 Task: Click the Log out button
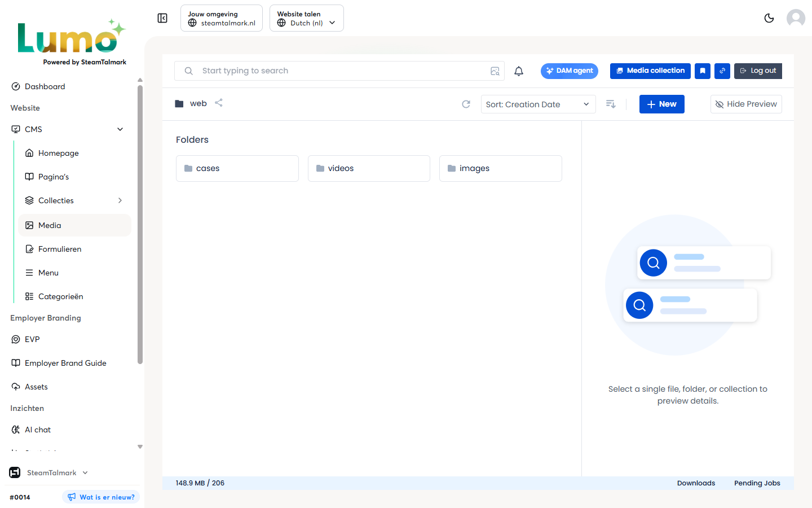click(x=758, y=71)
